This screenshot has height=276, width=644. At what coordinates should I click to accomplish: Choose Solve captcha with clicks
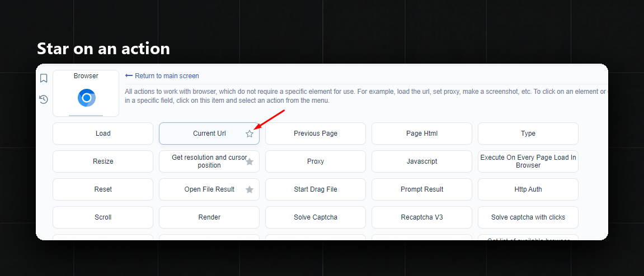528,217
